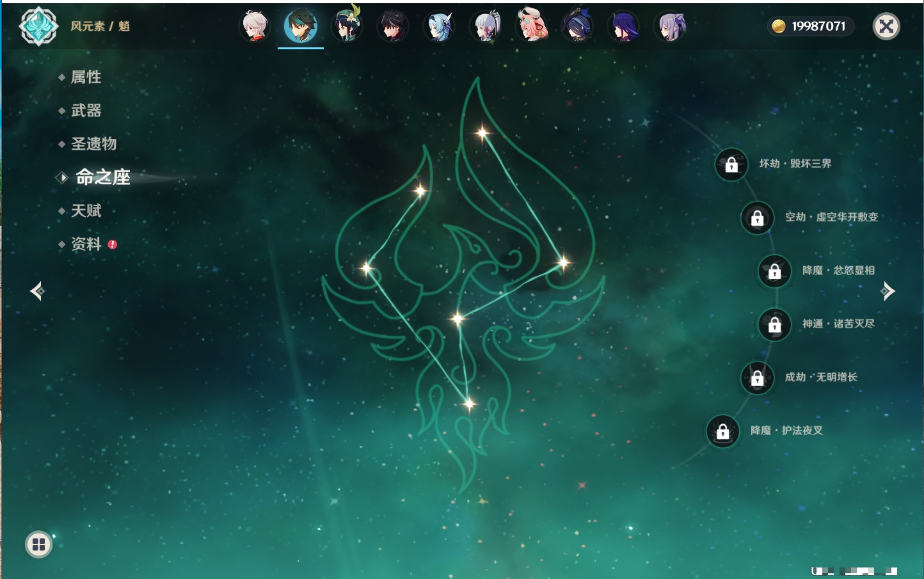924x579 pixels.
Task: Select the pink-haired horned Yanfei portrait
Action: pyautogui.click(x=532, y=26)
